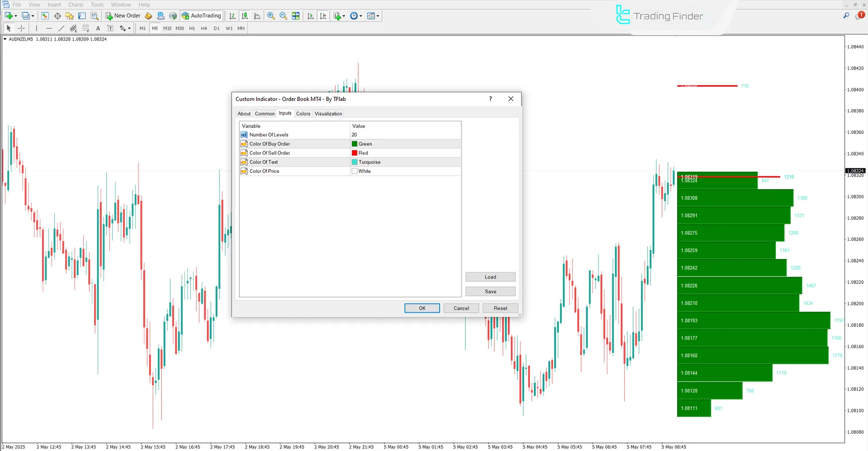Toggle the Chart Shift option
This screenshot has height=451, width=868.
[x=323, y=16]
